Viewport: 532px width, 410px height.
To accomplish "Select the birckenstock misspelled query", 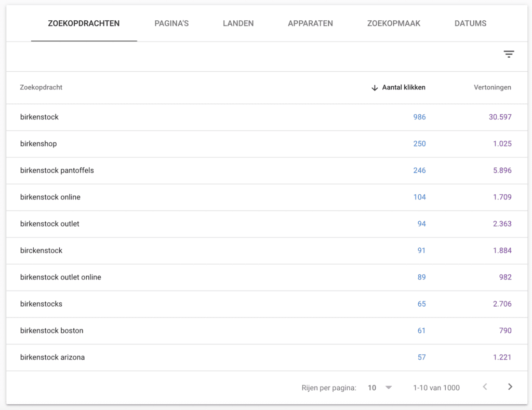I will click(41, 250).
